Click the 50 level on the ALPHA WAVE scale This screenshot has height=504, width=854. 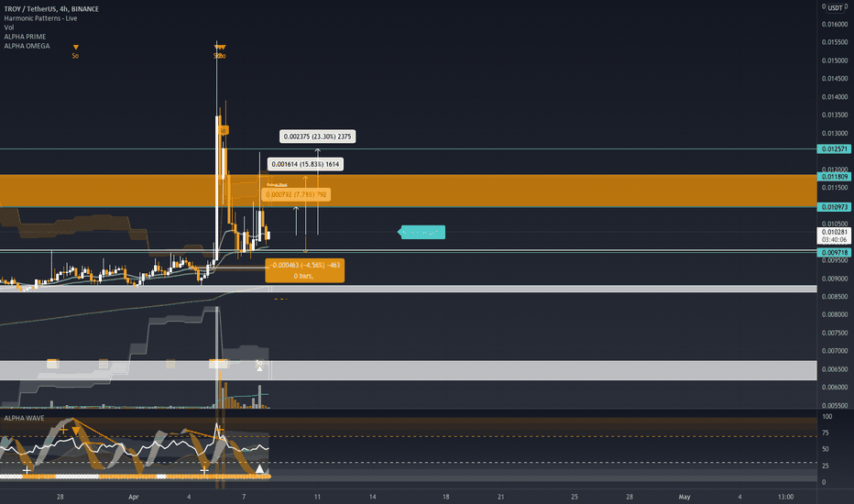click(x=826, y=449)
